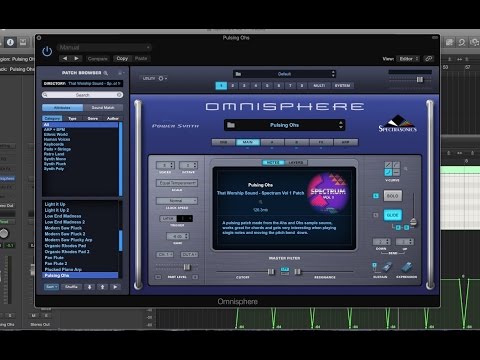Open the Manual preset dropdown

104,48
